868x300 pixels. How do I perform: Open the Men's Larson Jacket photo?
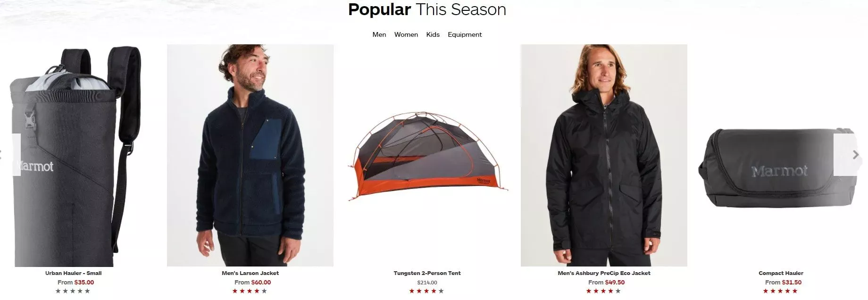[250, 156]
